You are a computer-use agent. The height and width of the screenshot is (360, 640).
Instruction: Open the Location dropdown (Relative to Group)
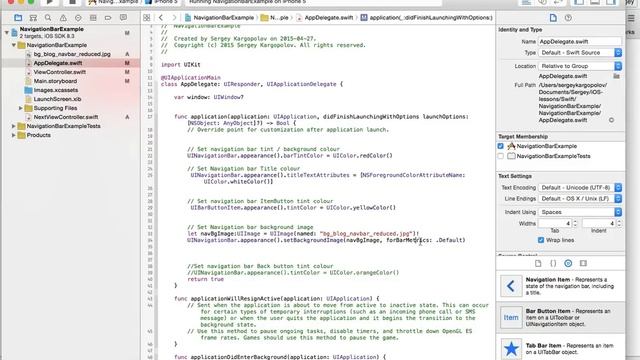tap(580, 66)
